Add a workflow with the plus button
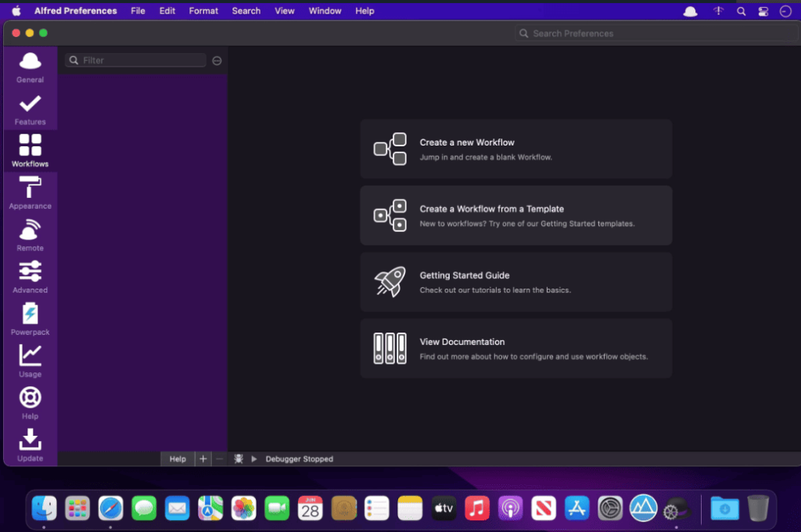801x532 pixels. pyautogui.click(x=203, y=459)
